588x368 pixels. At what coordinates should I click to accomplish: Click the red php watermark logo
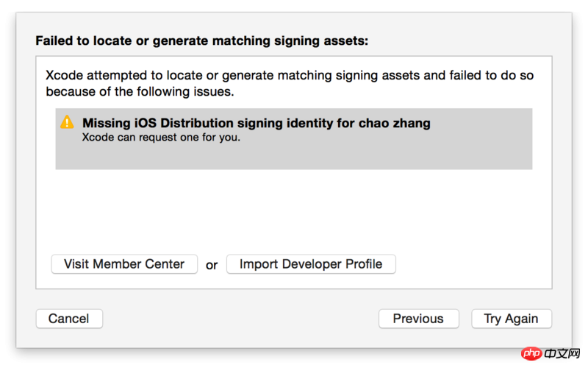click(531, 354)
